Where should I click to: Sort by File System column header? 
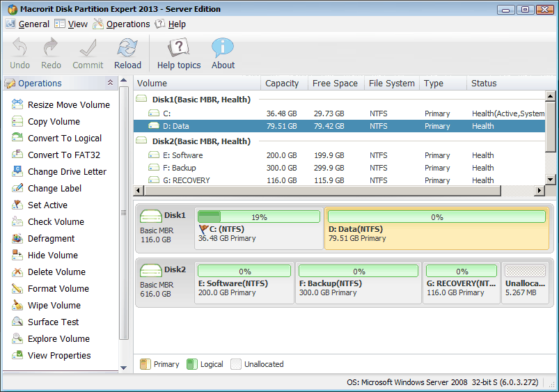pyautogui.click(x=392, y=83)
